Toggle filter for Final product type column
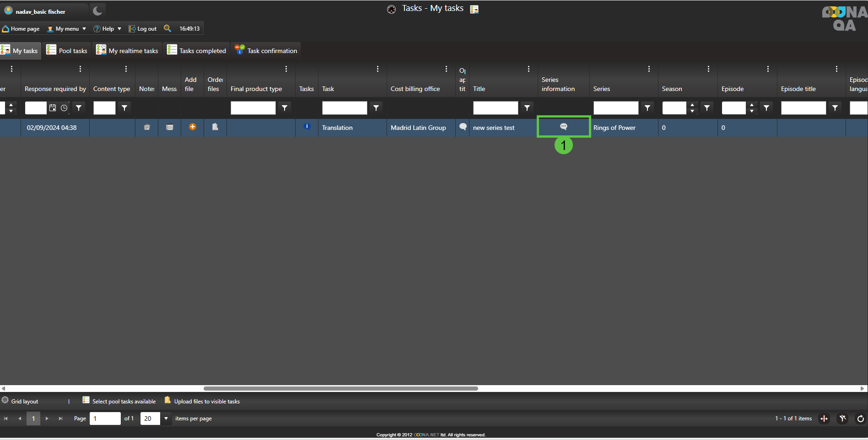 coord(285,108)
